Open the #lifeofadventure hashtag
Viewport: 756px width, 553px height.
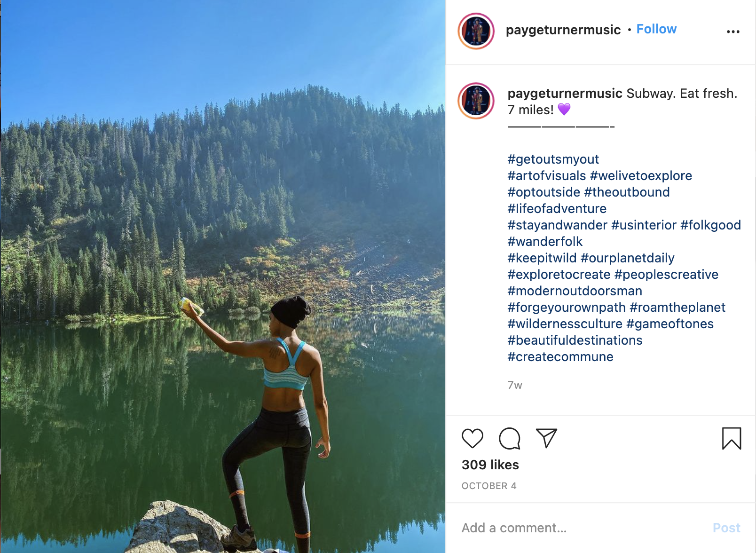(557, 209)
